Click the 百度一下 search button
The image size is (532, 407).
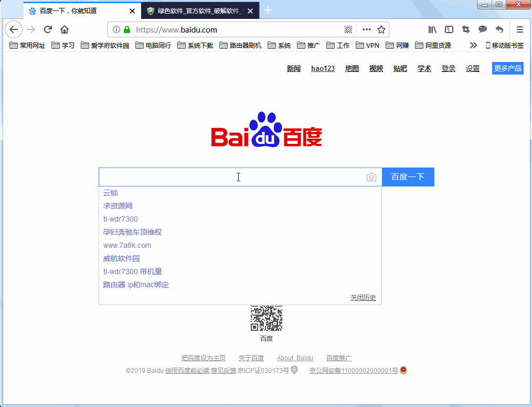[408, 176]
